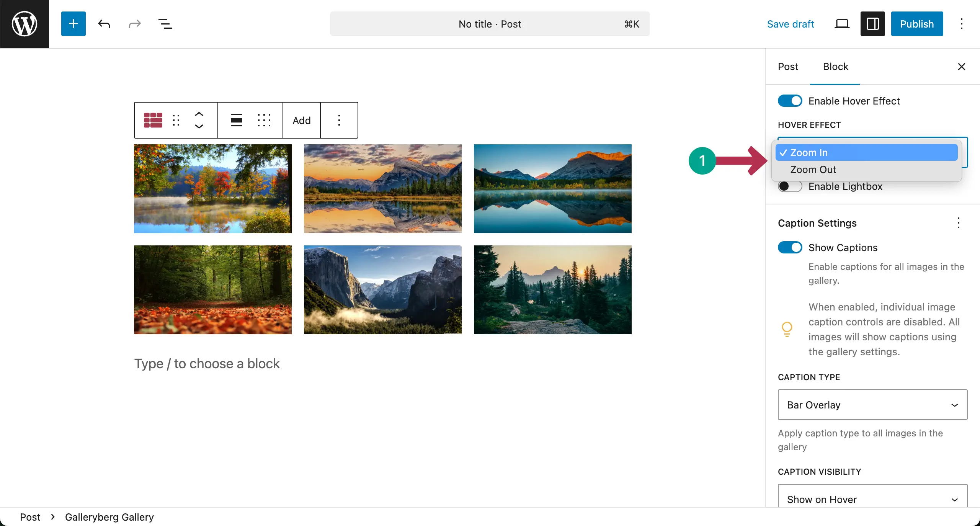Open the laptop preview view icon
The width and height of the screenshot is (980, 526).
pos(842,24)
